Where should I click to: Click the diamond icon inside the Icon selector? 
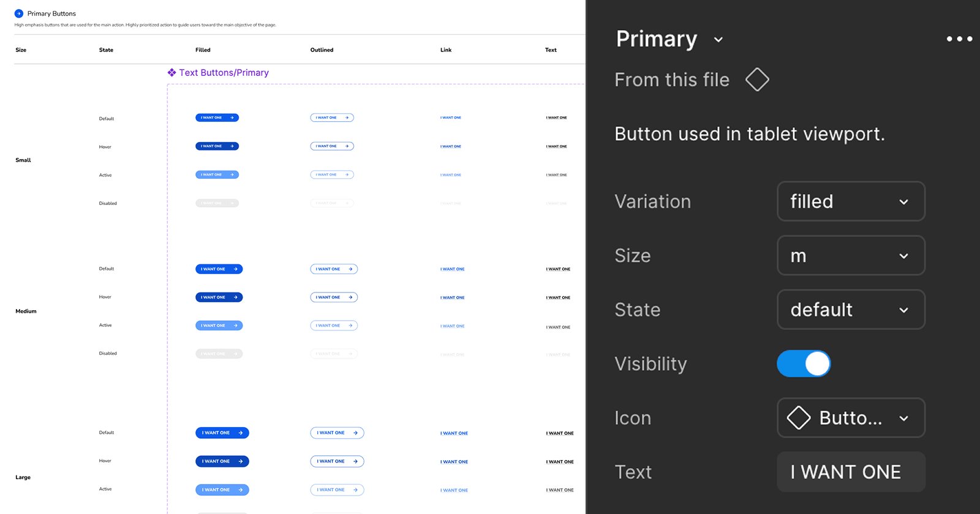(x=799, y=418)
